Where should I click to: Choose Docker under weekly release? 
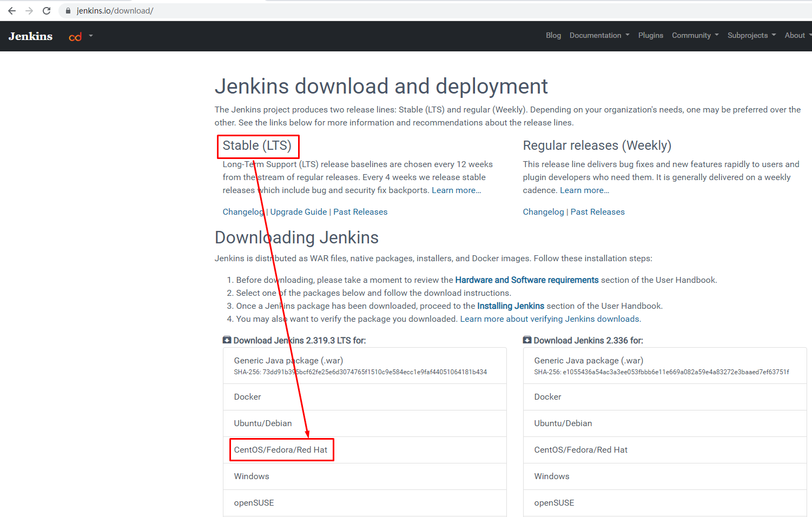coord(547,397)
